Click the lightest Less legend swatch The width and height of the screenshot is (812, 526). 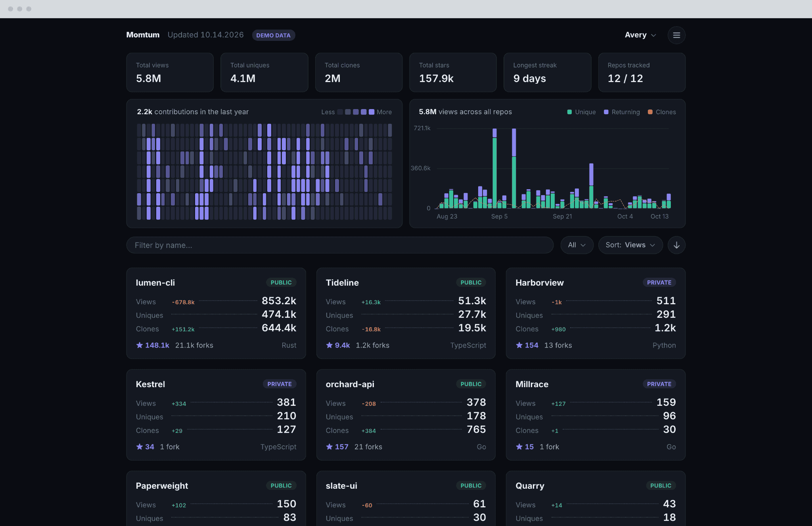340,112
